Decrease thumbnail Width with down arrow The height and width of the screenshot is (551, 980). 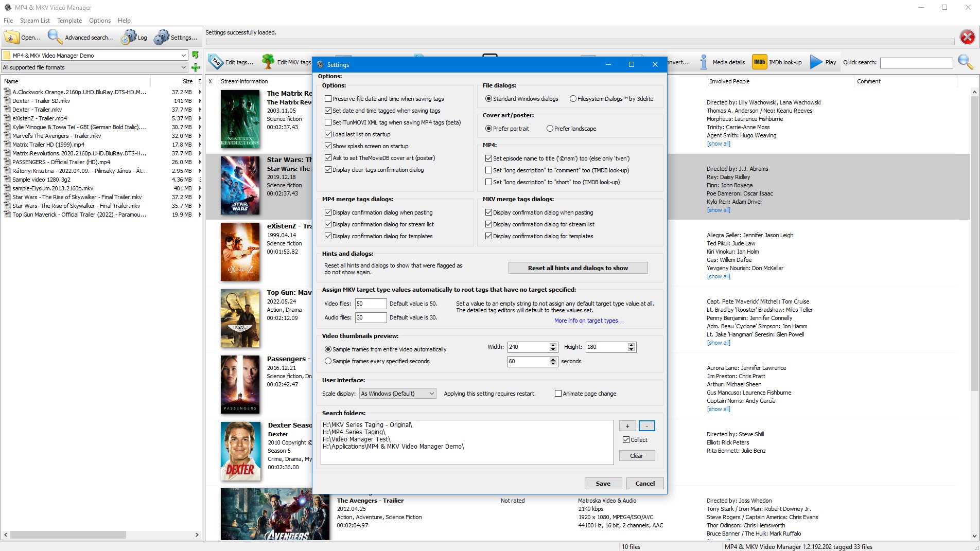pos(553,350)
